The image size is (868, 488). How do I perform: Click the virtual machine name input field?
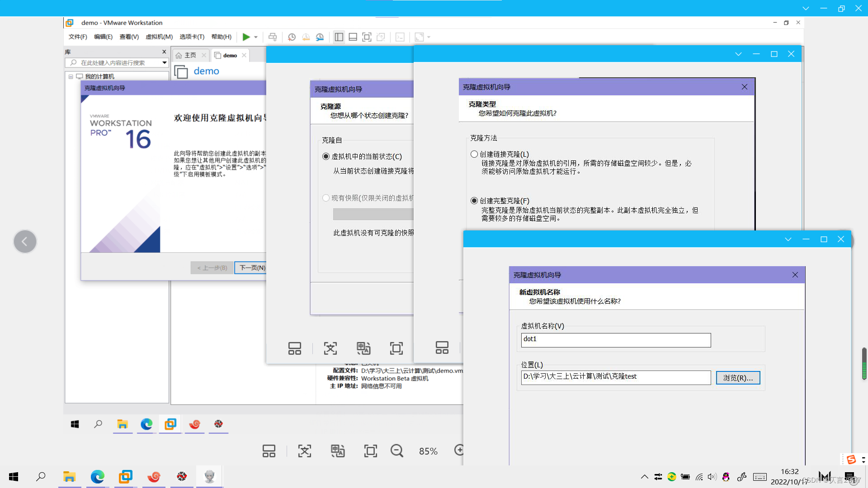click(x=616, y=340)
